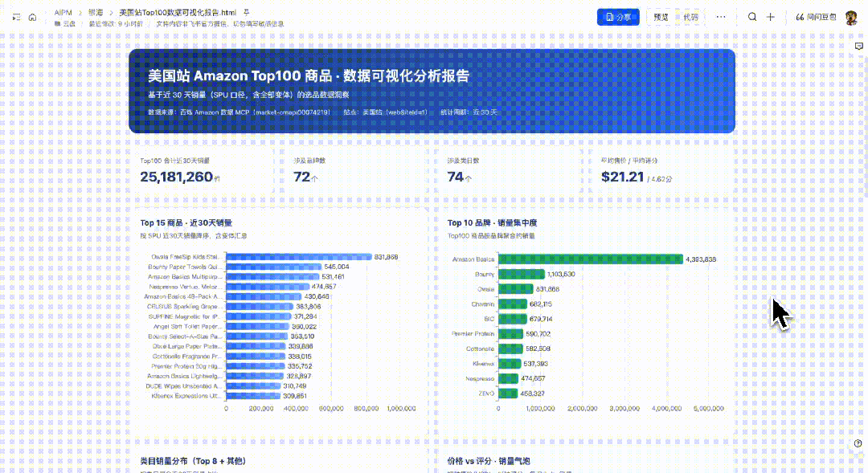This screenshot has height=473, width=868.
Task: Click the 72 brands count value
Action: click(x=301, y=177)
